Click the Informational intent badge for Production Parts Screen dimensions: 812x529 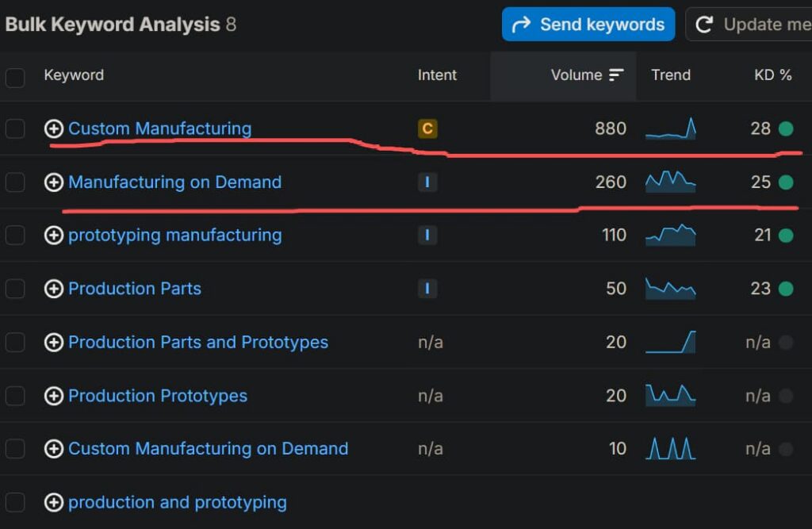click(427, 289)
